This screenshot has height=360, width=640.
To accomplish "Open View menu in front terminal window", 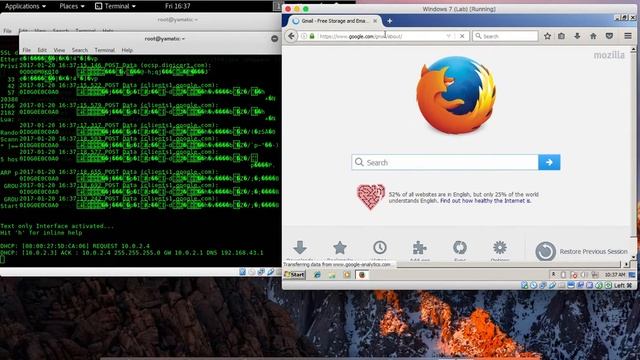I will [x=59, y=50].
